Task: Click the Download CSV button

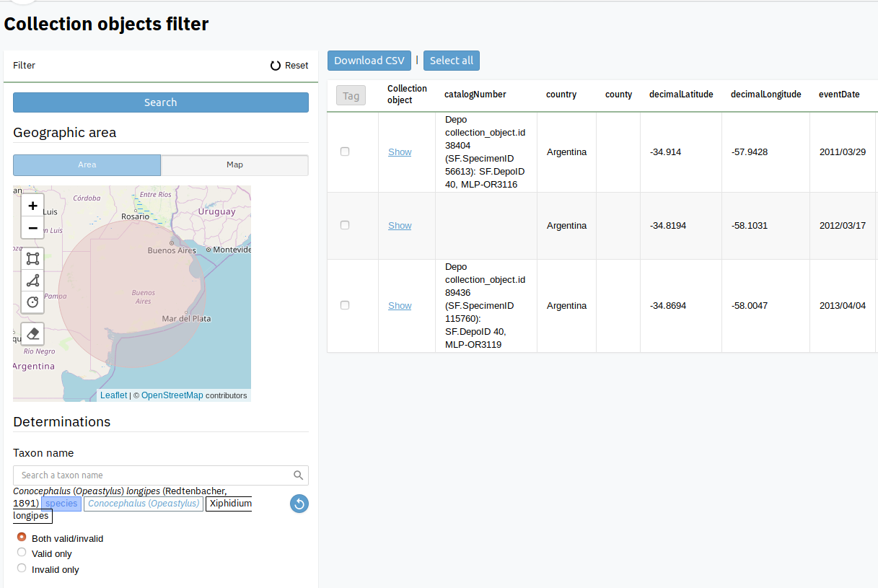Action: [x=369, y=61]
